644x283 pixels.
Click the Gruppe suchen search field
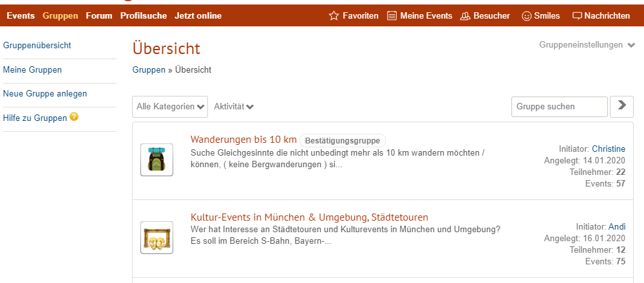pos(559,106)
